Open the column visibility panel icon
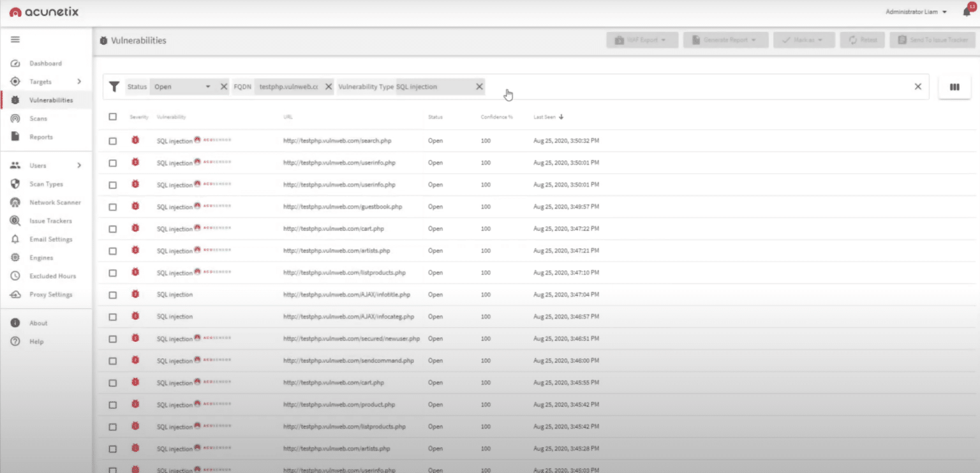Image resolution: width=980 pixels, height=473 pixels. coord(954,87)
